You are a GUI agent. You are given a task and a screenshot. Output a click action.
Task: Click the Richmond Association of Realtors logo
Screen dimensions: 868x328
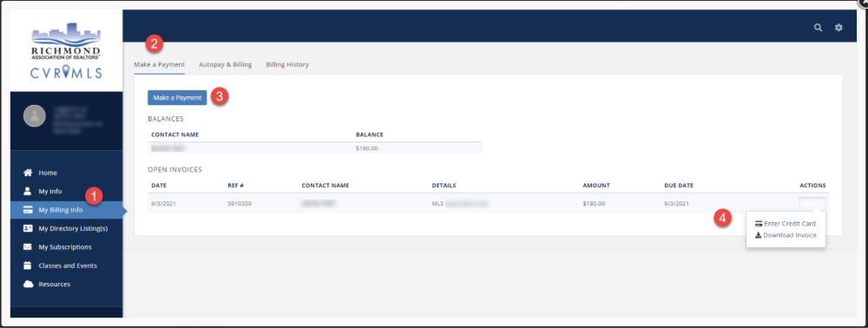coord(66,51)
